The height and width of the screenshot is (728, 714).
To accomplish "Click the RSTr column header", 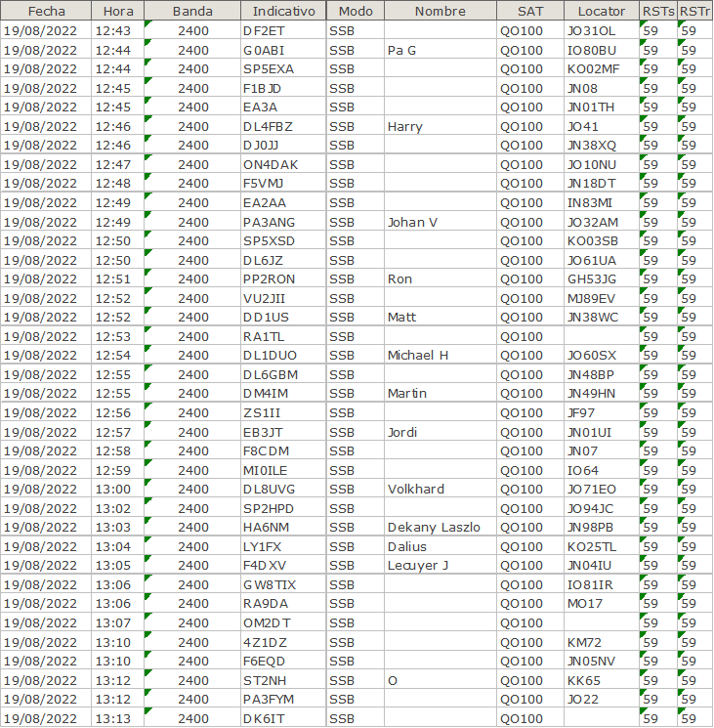I will [x=694, y=11].
